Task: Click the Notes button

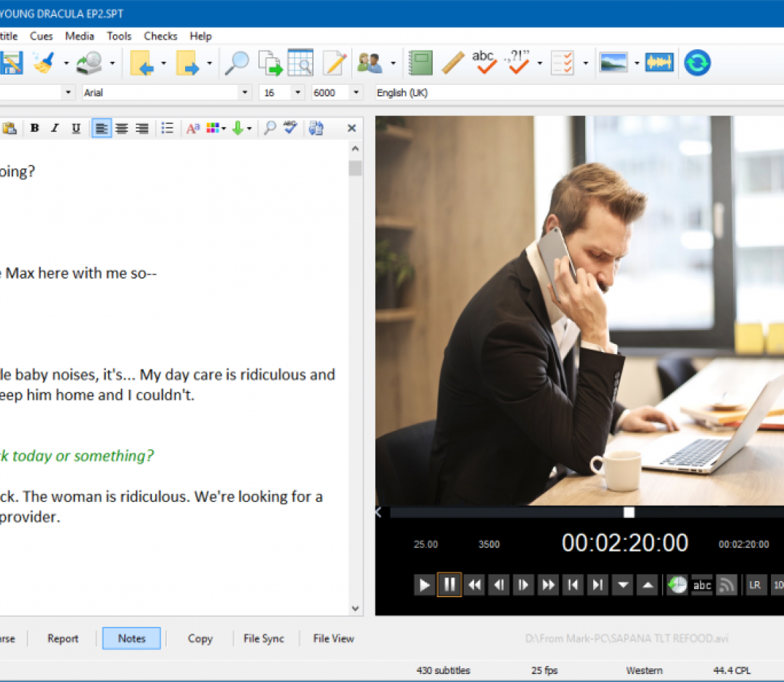Action: [131, 638]
